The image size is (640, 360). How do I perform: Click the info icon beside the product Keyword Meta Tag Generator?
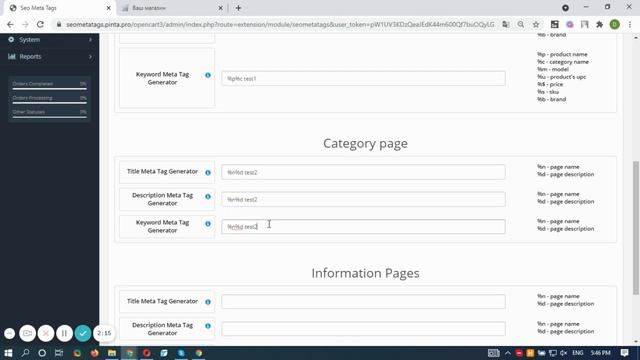(208, 75)
